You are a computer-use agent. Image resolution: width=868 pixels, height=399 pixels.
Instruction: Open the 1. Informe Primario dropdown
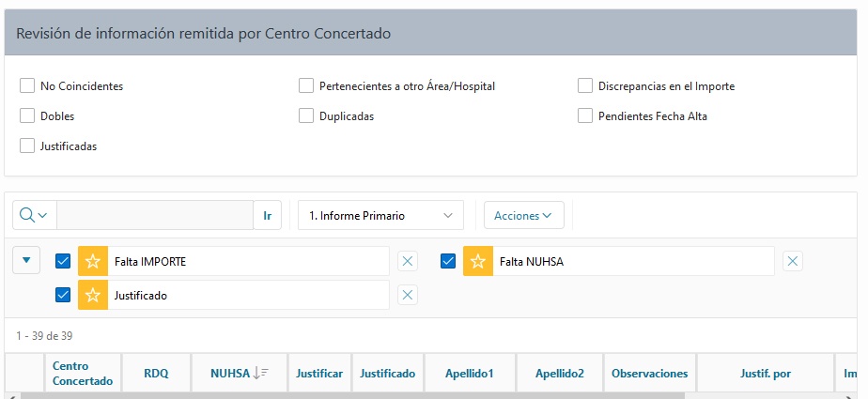point(380,215)
